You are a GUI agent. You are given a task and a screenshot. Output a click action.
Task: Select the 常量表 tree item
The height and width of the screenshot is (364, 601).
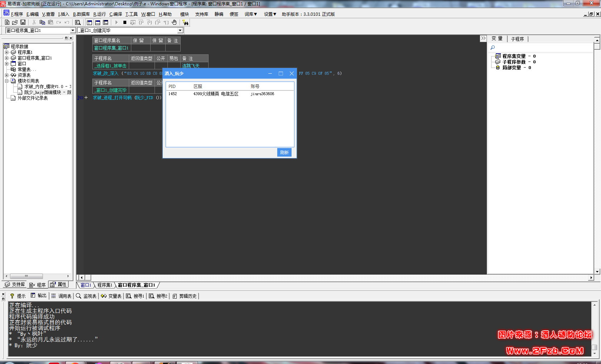(x=26, y=69)
